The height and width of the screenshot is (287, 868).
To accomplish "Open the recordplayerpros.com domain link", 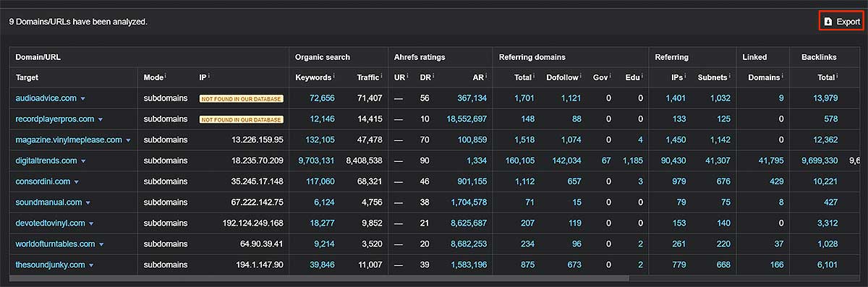I will [x=55, y=119].
